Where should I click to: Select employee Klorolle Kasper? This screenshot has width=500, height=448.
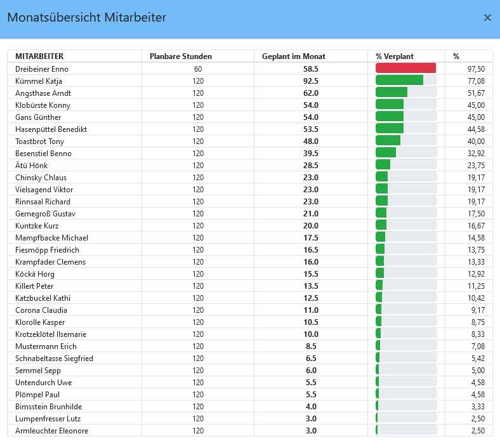click(x=40, y=322)
